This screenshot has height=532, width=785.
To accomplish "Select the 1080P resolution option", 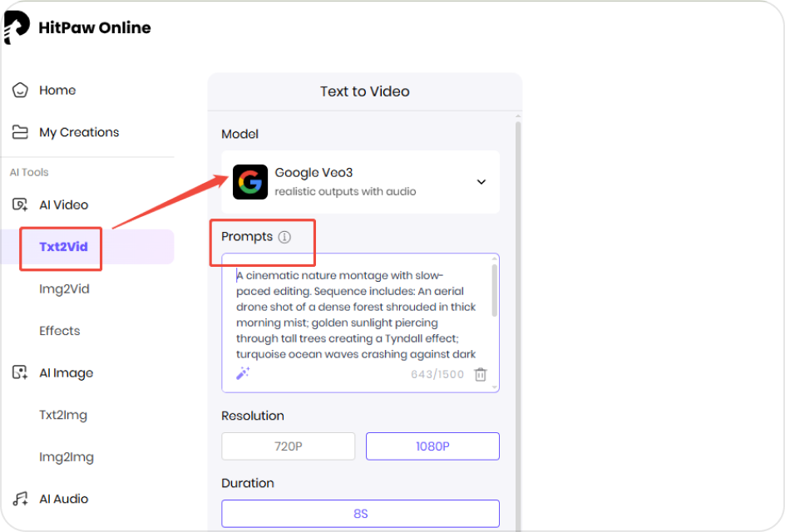I will coord(432,446).
